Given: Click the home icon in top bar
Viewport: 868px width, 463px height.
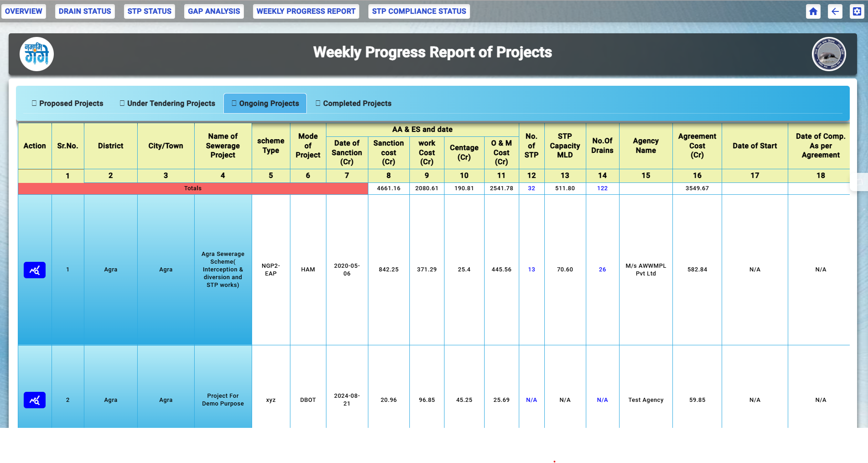Looking at the screenshot, I should pyautogui.click(x=813, y=11).
